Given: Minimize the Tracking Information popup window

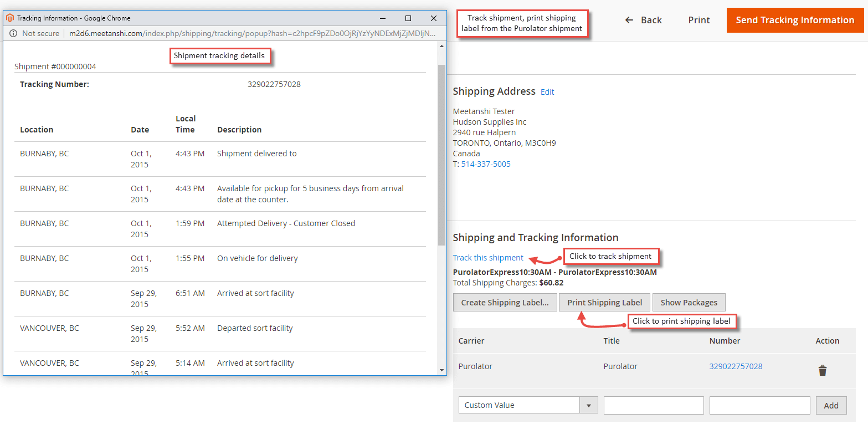Looking at the screenshot, I should [383, 18].
